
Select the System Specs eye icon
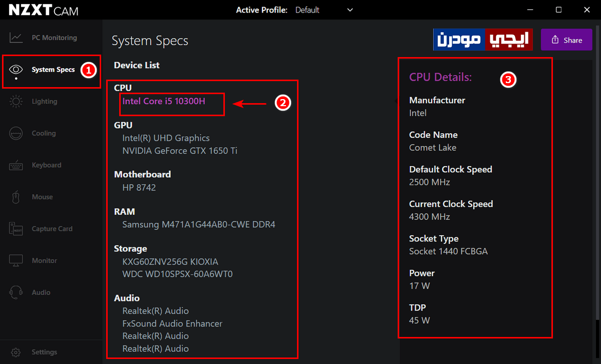pos(16,70)
